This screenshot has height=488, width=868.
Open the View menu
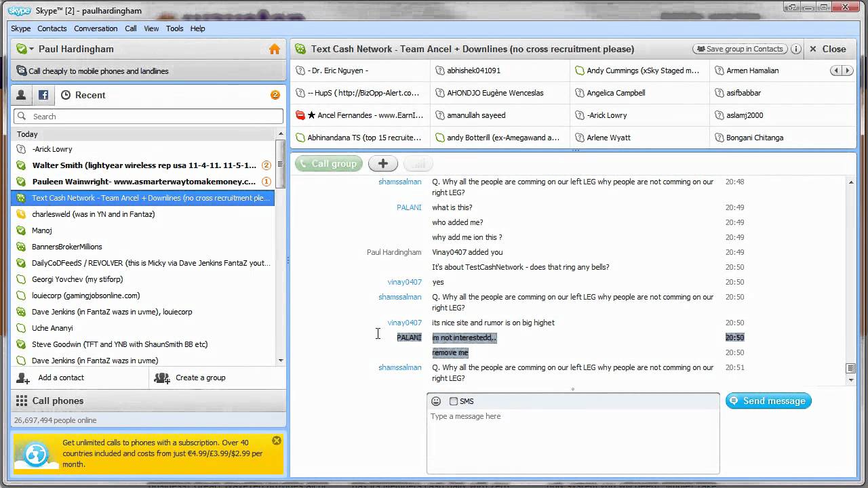pos(151,28)
